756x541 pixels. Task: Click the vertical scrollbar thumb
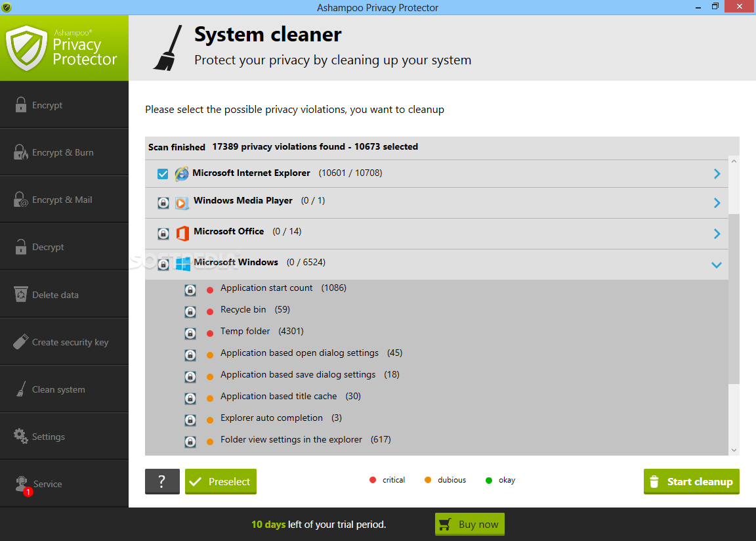click(734, 299)
